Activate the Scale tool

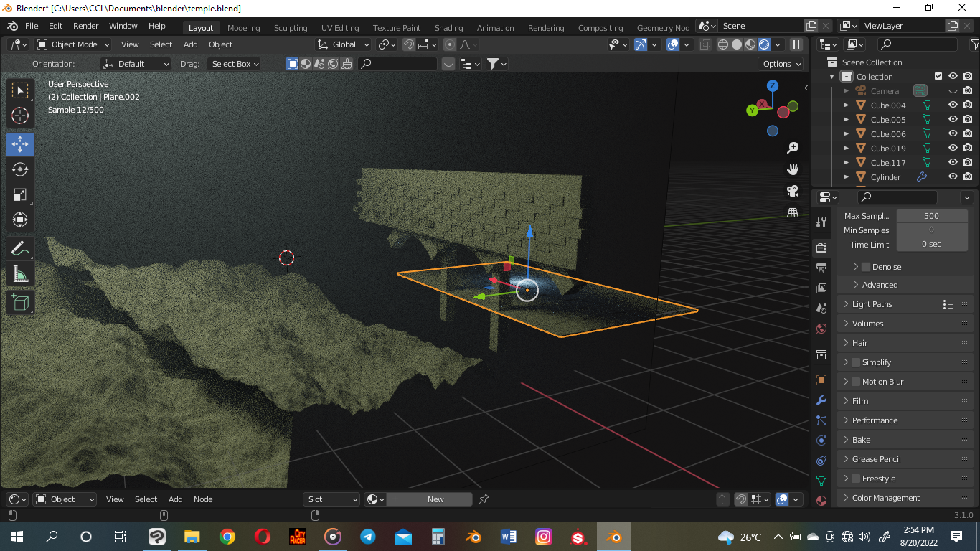[x=20, y=194]
